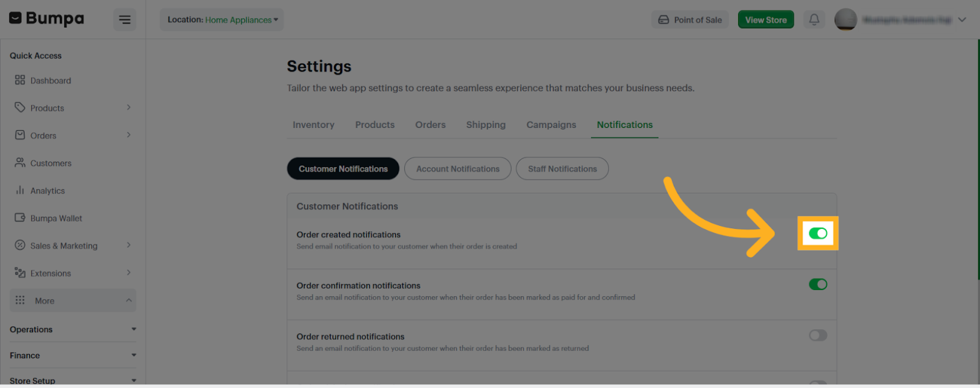Click the Sales & Marketing percent icon
This screenshot has width=980, height=388.
[x=20, y=245]
